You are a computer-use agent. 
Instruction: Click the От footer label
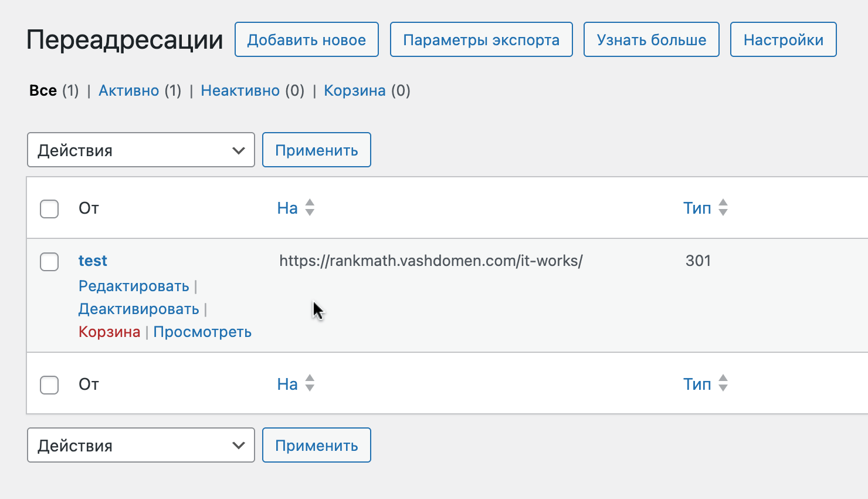(89, 384)
